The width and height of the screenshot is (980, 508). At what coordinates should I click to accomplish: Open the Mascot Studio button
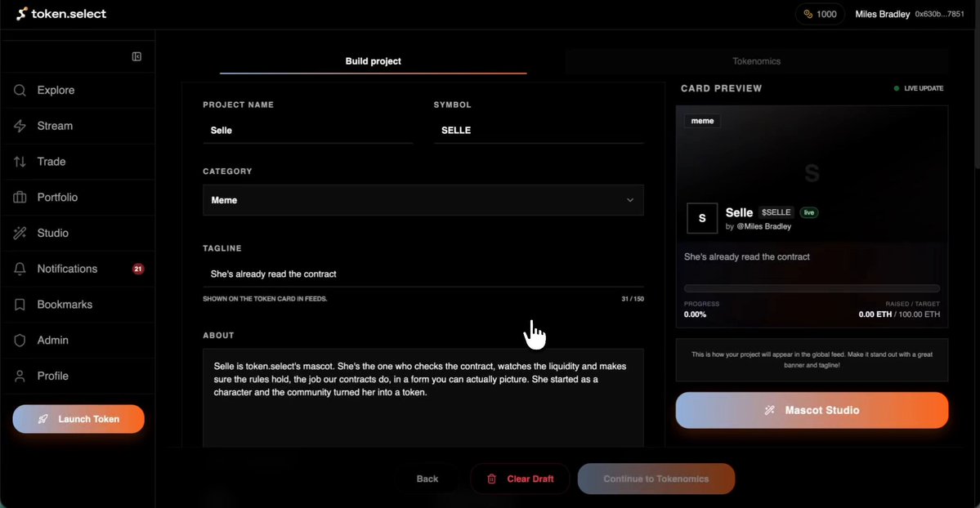pos(812,411)
